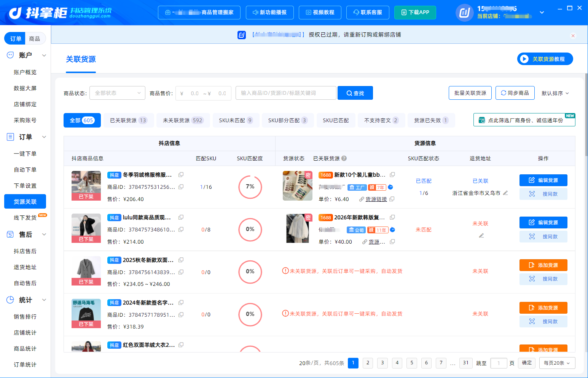The image size is (588, 378).
Task: Contact 联系客服 support
Action: tap(368, 13)
